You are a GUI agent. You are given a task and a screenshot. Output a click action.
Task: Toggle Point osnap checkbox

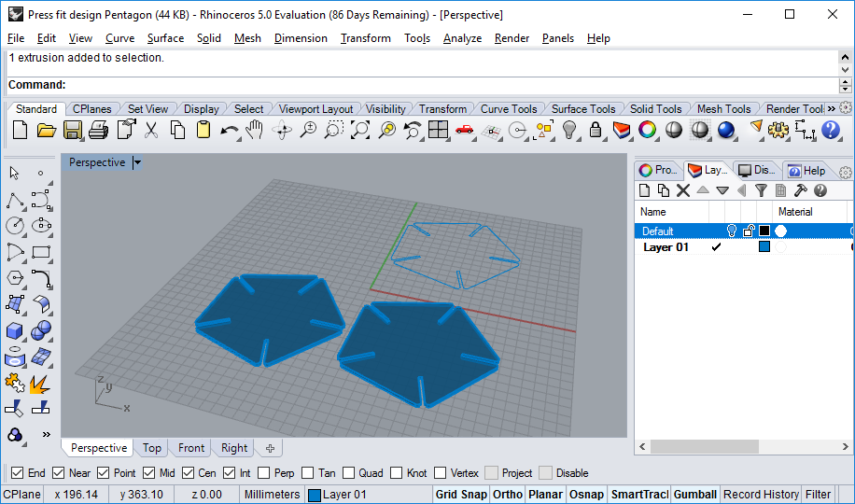pyautogui.click(x=104, y=473)
